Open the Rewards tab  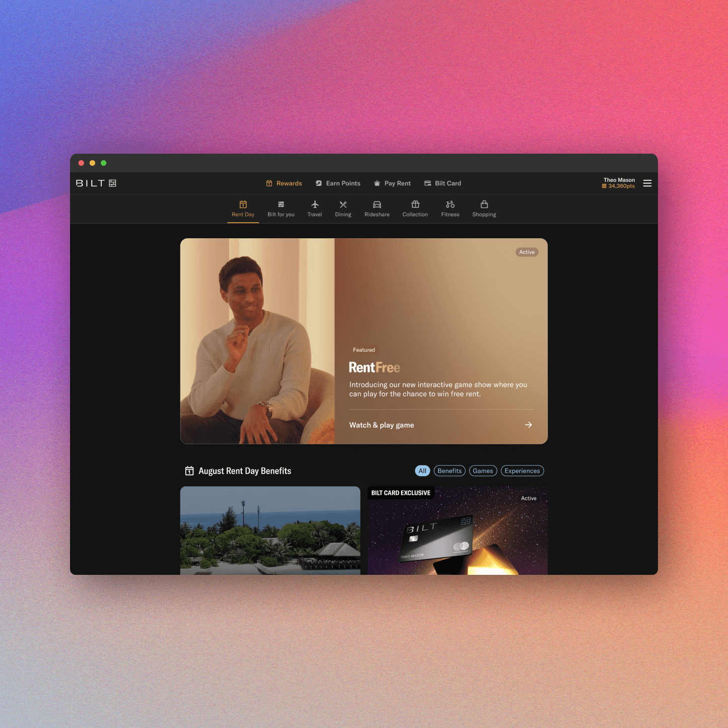tap(284, 183)
